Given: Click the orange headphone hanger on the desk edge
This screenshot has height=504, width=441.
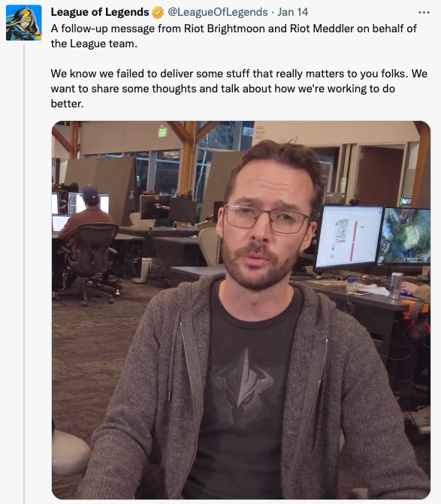Looking at the screenshot, I should pos(415,309).
